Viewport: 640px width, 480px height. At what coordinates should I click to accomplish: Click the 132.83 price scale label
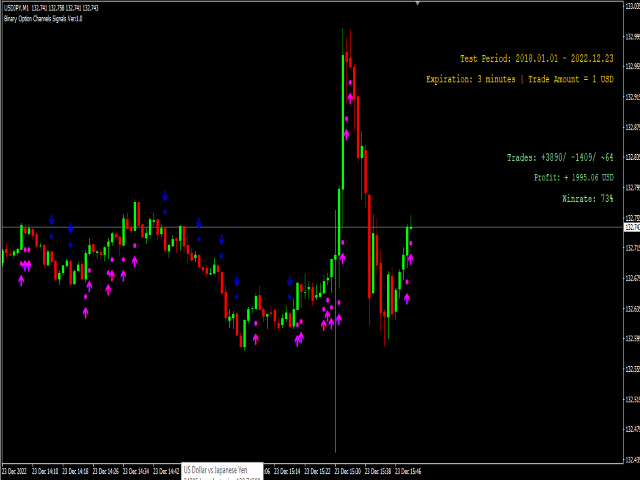point(633,157)
